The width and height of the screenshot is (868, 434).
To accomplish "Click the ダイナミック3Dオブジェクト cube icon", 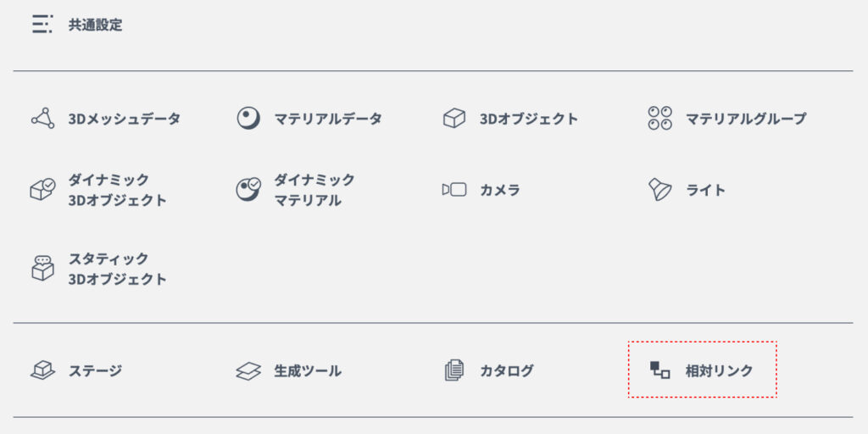I will click(42, 190).
